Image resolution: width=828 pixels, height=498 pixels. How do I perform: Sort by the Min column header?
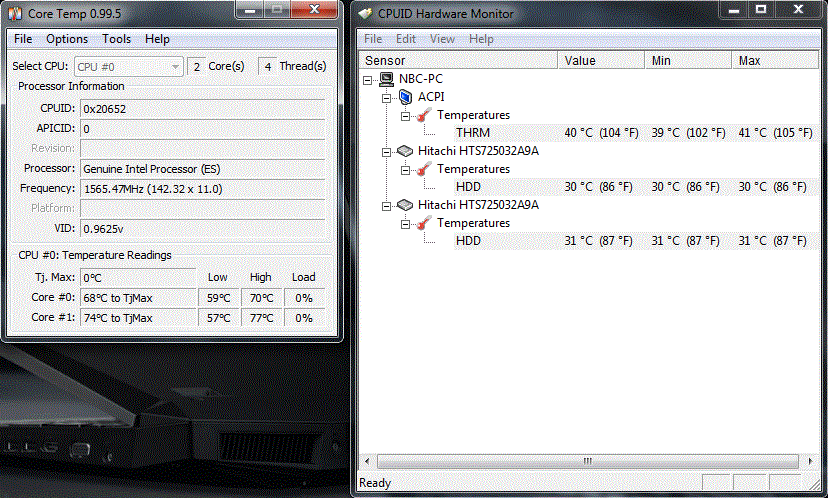689,60
